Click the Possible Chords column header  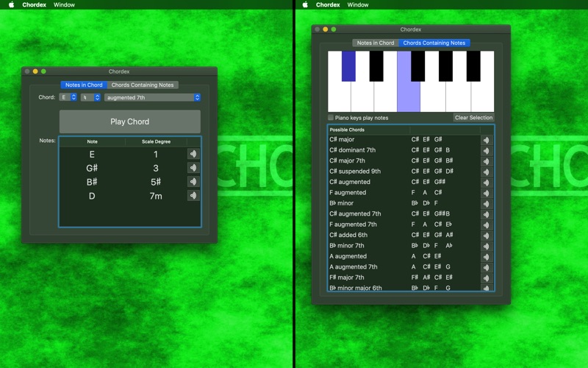pyautogui.click(x=369, y=130)
